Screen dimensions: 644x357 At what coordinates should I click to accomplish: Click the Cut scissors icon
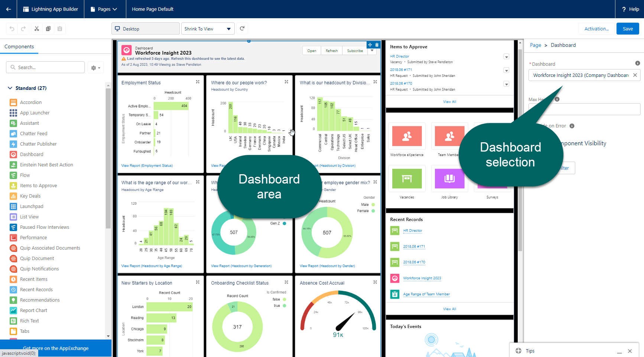[36, 29]
